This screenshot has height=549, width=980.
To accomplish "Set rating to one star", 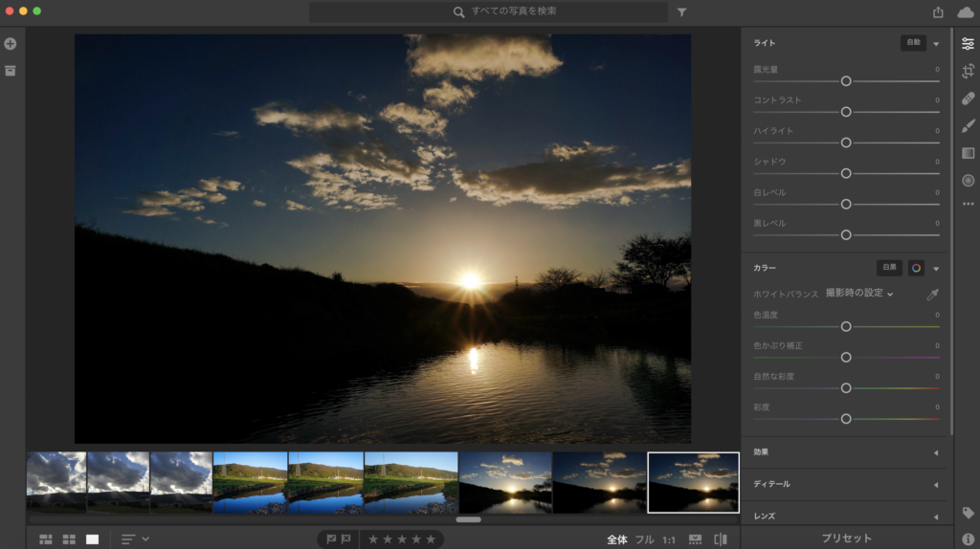I will pyautogui.click(x=373, y=539).
